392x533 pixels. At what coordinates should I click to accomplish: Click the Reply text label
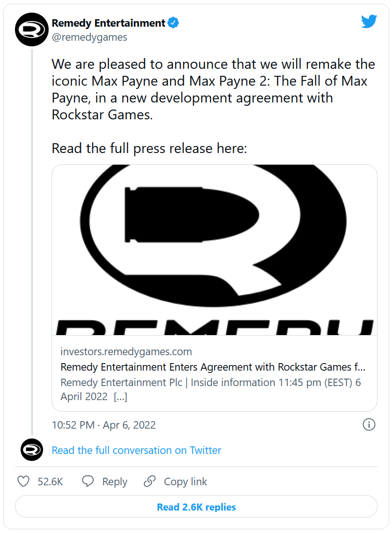(115, 482)
